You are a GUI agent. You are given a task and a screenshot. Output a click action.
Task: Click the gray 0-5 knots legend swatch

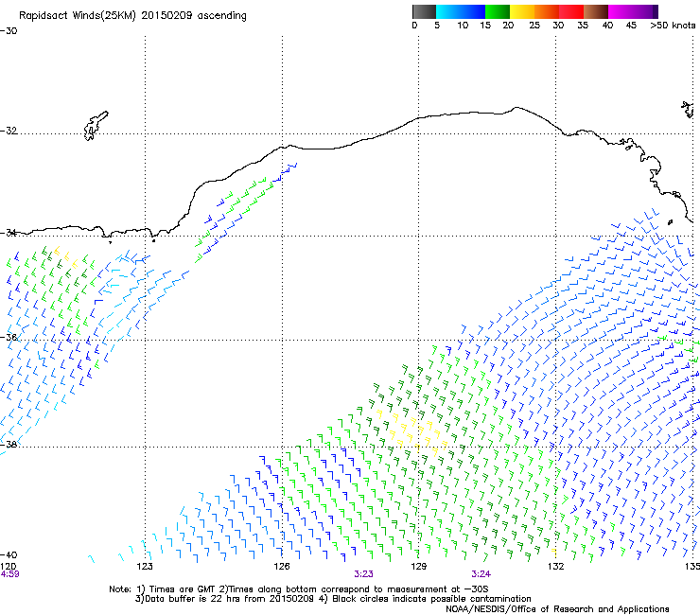(x=424, y=11)
